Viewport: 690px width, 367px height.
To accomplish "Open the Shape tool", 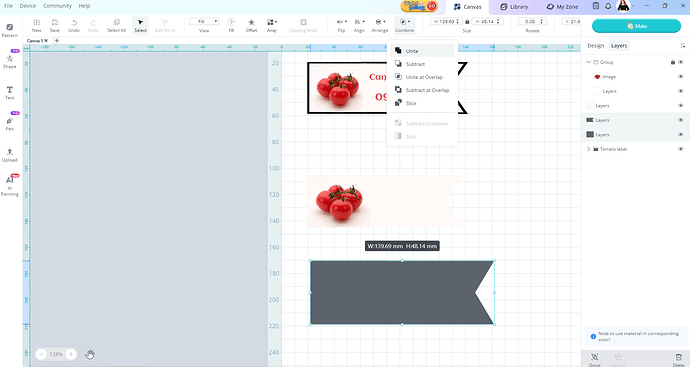I will pyautogui.click(x=10, y=61).
